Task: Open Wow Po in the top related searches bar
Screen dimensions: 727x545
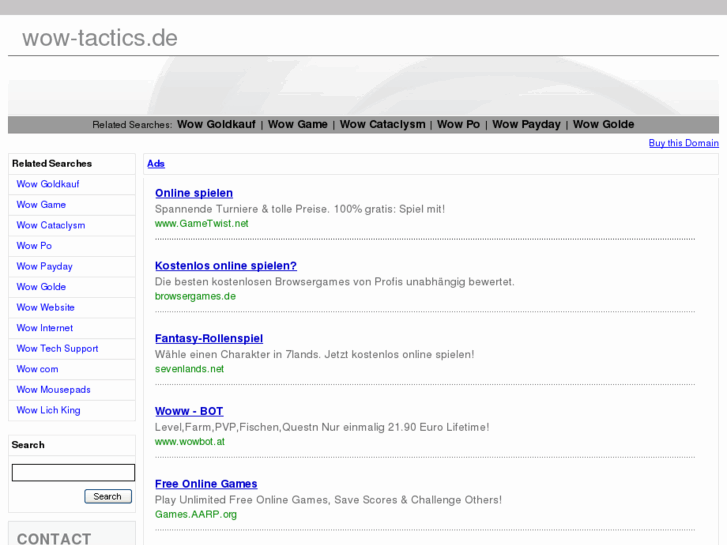Action: point(458,124)
